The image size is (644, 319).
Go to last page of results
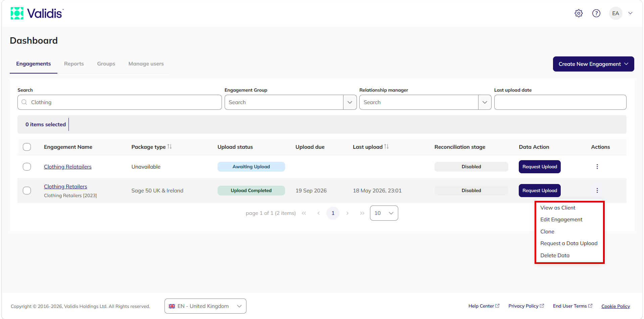362,213
